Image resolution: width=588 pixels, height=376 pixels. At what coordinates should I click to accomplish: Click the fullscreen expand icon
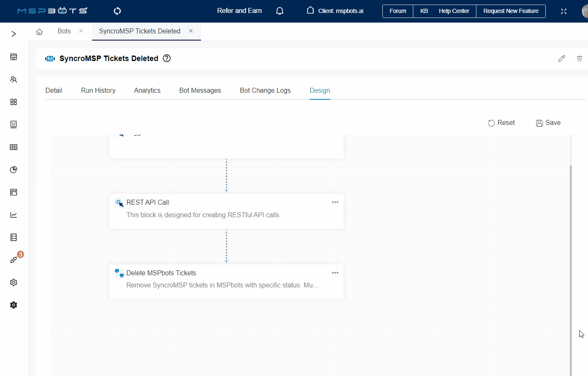563,11
